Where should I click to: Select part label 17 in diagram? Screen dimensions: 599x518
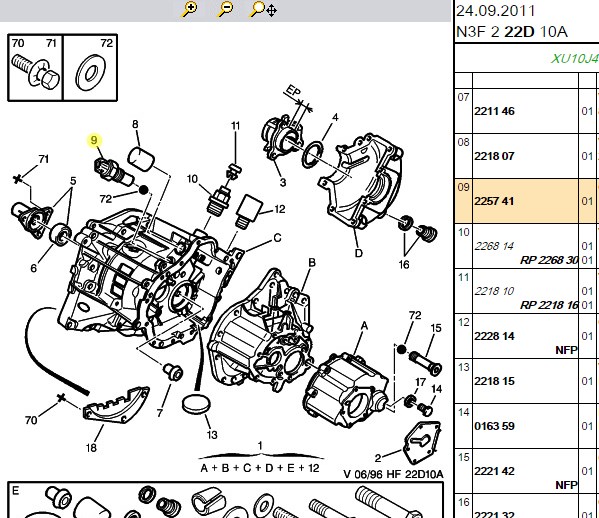[421, 382]
